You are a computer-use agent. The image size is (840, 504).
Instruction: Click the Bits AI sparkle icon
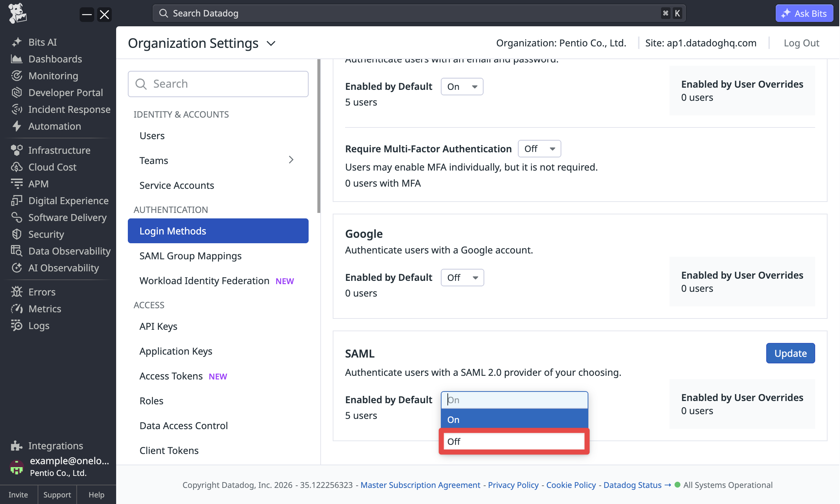16,42
